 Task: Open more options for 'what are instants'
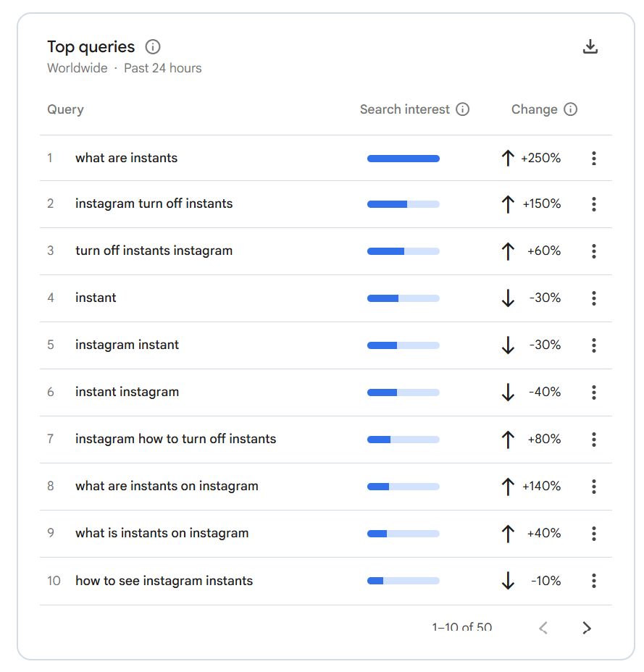coord(594,158)
